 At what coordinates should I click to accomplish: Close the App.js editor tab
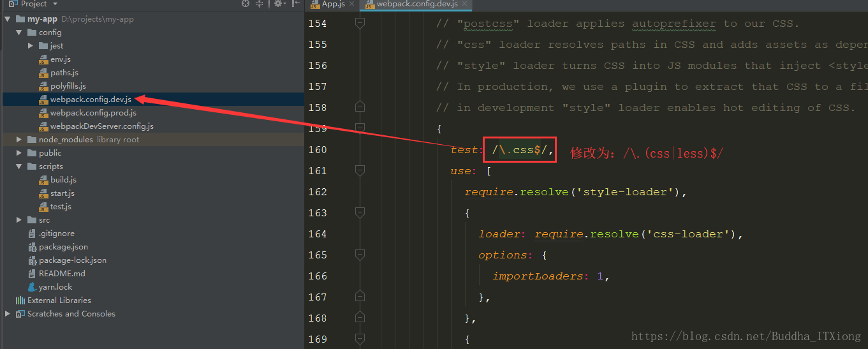tap(352, 4)
